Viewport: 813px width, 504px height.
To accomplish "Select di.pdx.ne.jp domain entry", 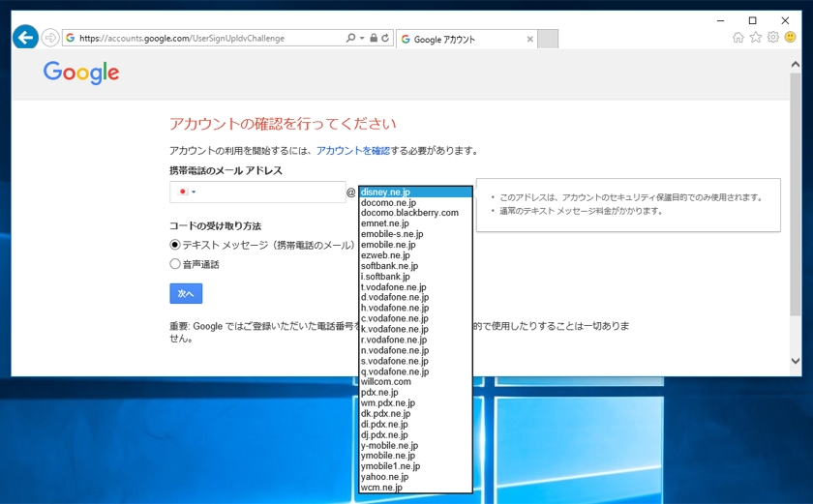I will click(x=415, y=425).
